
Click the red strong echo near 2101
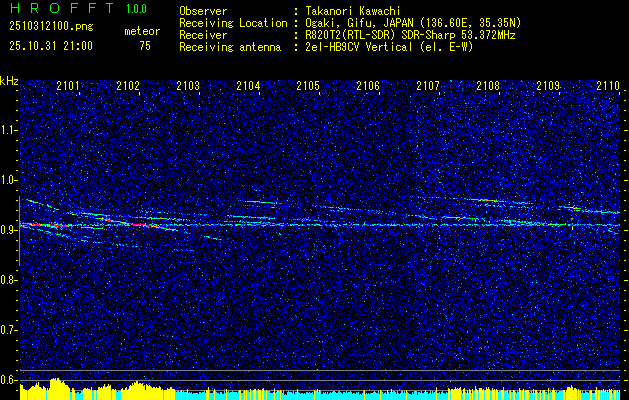(x=46, y=225)
